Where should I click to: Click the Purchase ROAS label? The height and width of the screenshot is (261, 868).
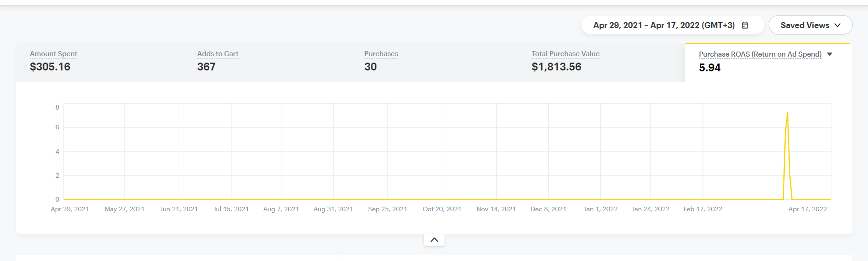760,54
